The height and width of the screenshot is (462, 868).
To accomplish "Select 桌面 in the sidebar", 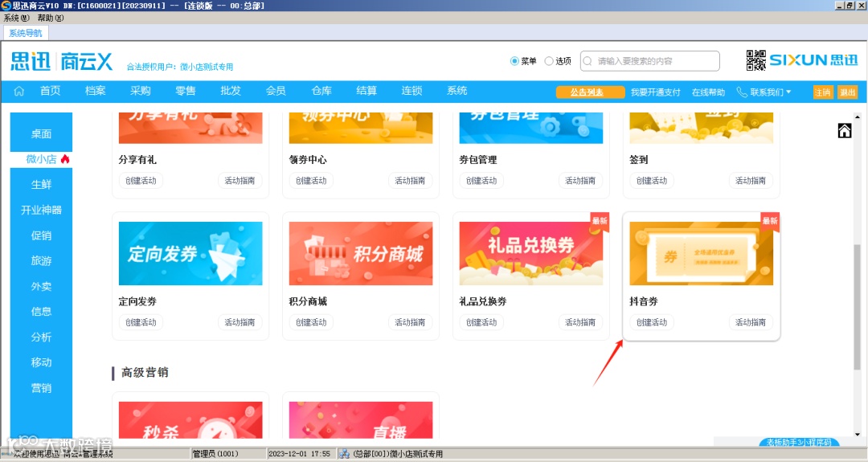I will pyautogui.click(x=41, y=133).
